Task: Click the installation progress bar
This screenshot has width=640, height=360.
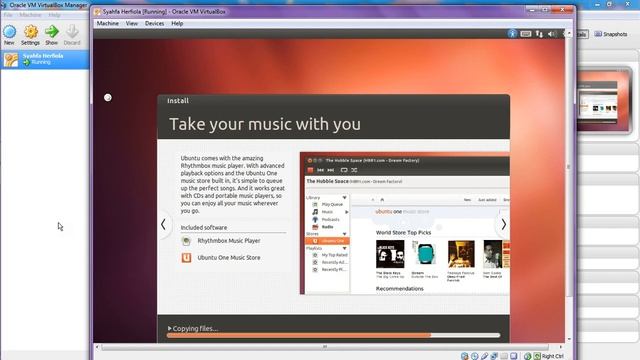Action: click(333, 335)
